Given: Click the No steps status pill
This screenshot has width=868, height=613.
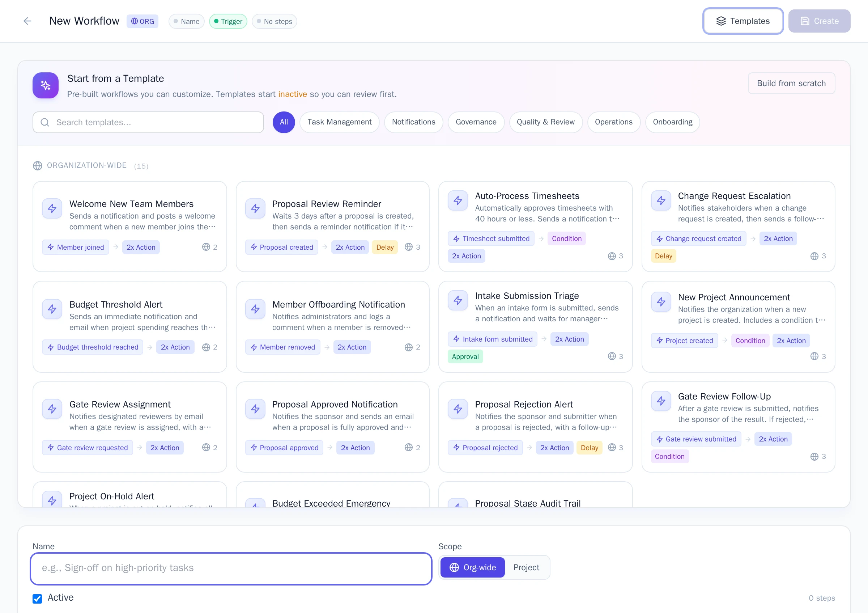Looking at the screenshot, I should 274,22.
